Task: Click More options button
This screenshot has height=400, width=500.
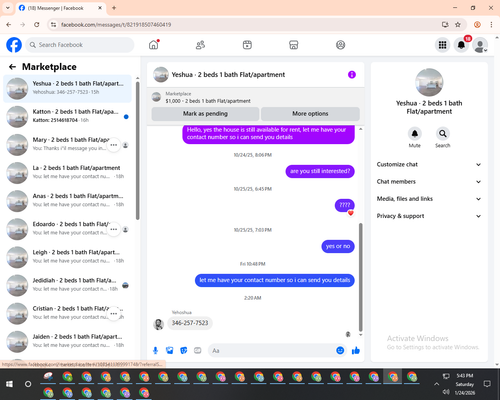Action: 310,114
